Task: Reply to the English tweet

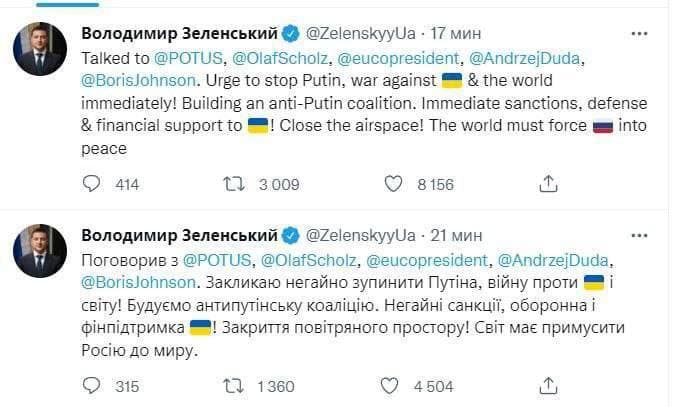Action: click(91, 184)
